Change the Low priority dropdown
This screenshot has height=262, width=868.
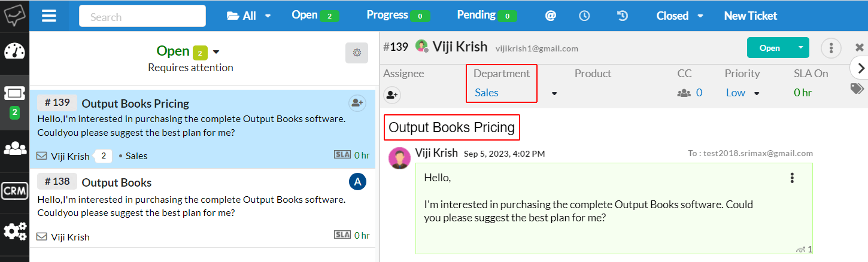(x=743, y=93)
